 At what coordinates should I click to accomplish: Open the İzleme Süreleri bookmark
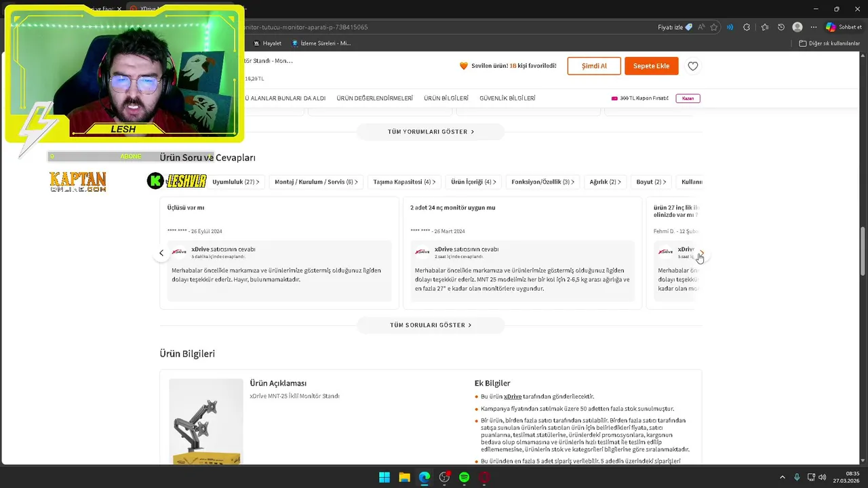point(321,43)
